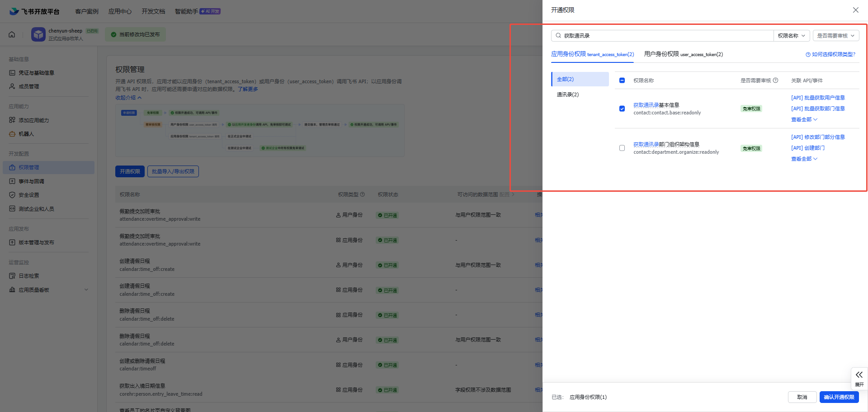Click the corehr:person.entry_leave_time:read scope text

tap(160, 394)
